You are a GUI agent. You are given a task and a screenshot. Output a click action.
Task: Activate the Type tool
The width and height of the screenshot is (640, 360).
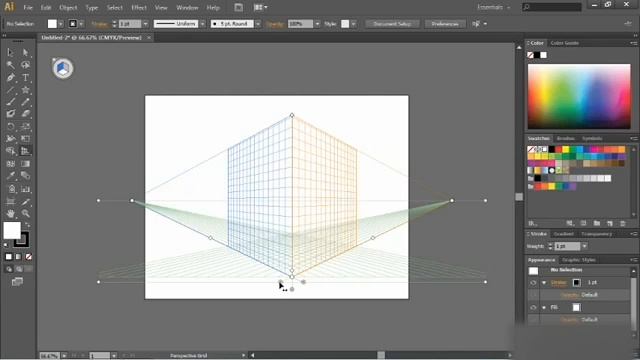tap(25, 77)
